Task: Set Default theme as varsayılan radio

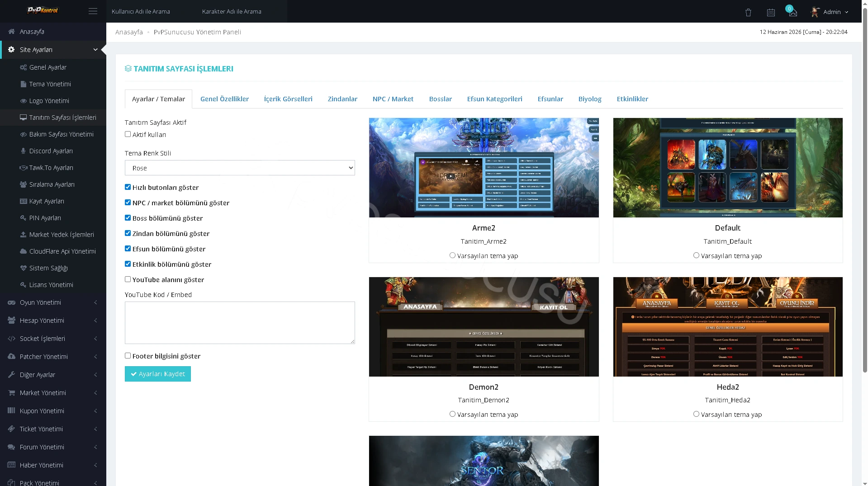Action: [x=696, y=255]
